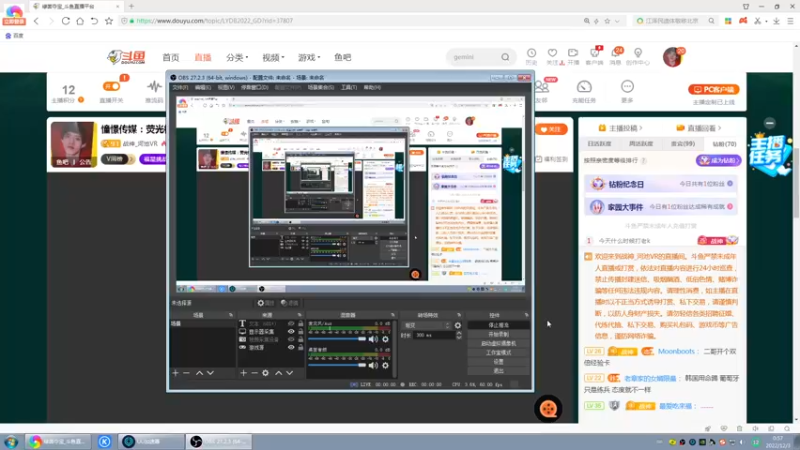Viewport: 800px width, 450px height.
Task: Pop out the OBS mixer dock
Action: pyautogui.click(x=392, y=315)
